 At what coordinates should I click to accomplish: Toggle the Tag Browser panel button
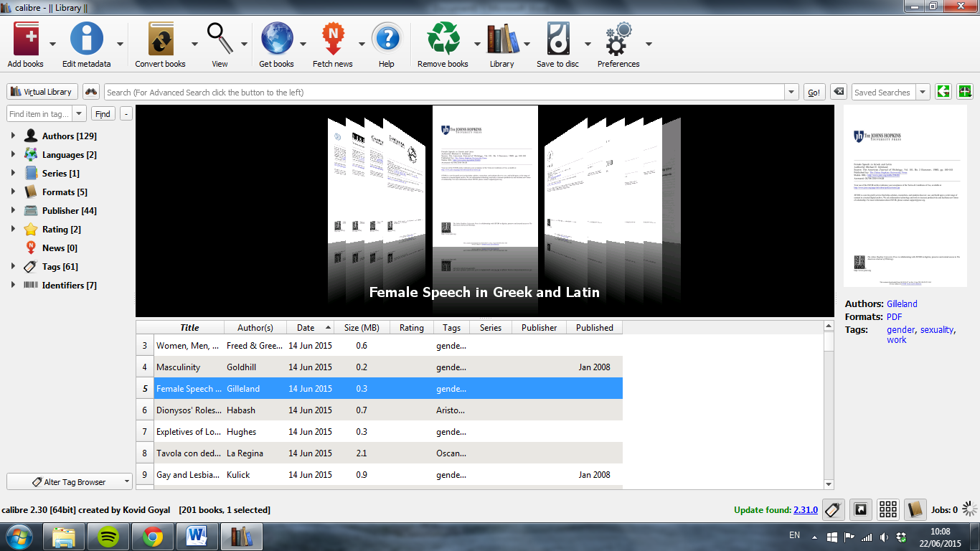(833, 510)
